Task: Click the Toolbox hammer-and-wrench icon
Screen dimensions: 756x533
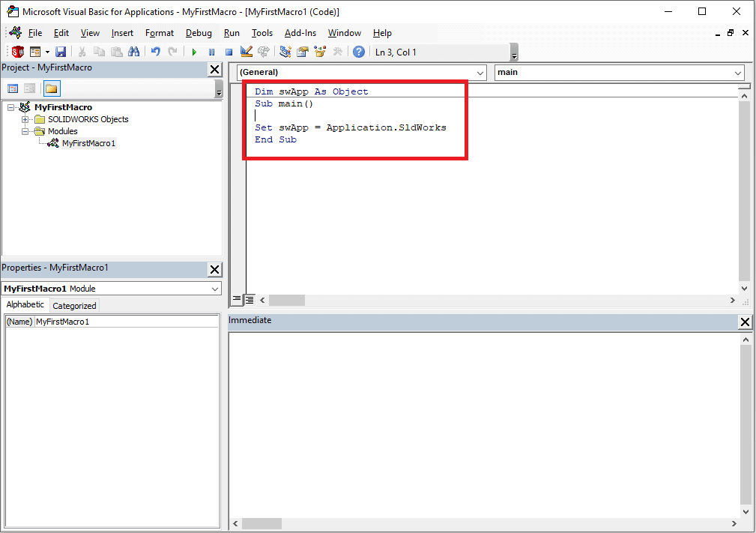Action: (x=337, y=52)
